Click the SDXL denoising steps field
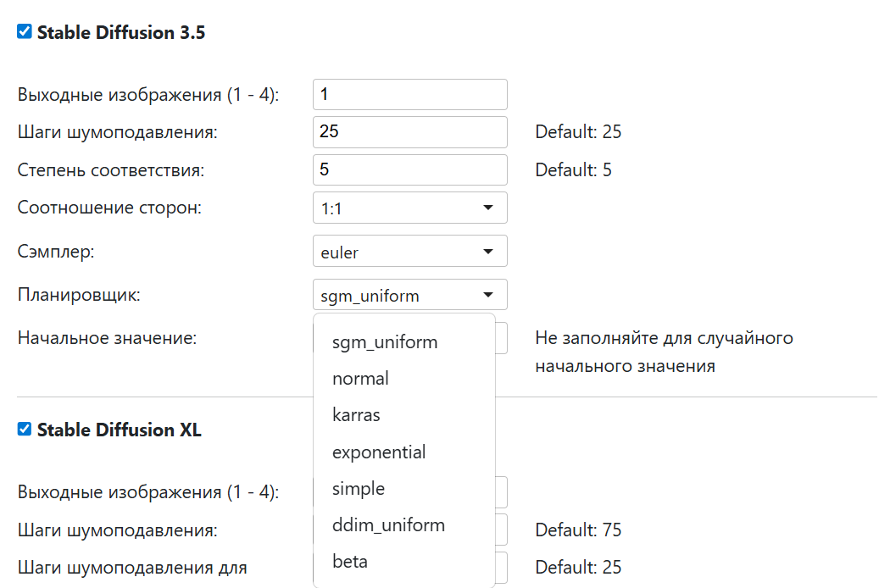This screenshot has height=588, width=890. 501,530
